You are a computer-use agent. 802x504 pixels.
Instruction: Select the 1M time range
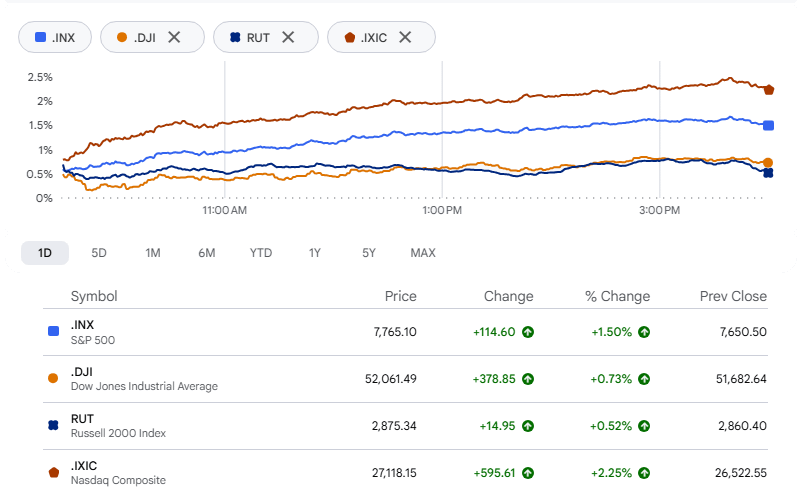tap(153, 253)
